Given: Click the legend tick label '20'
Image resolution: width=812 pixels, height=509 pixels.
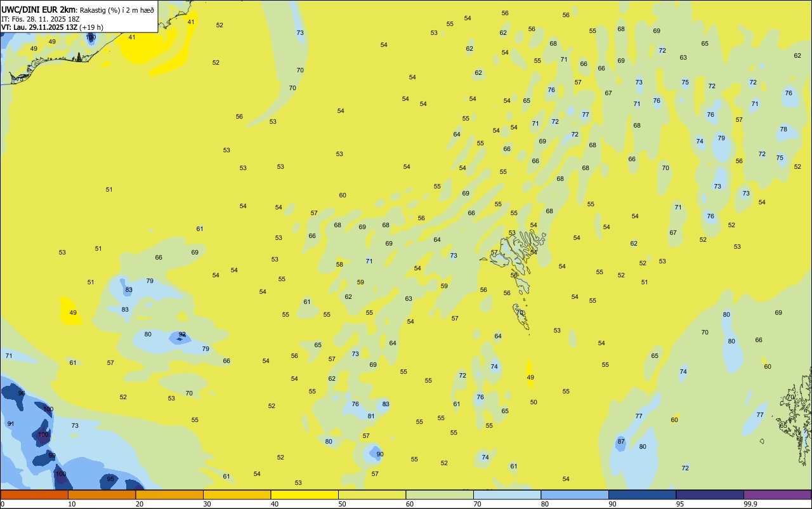Looking at the screenshot, I should 140,504.
